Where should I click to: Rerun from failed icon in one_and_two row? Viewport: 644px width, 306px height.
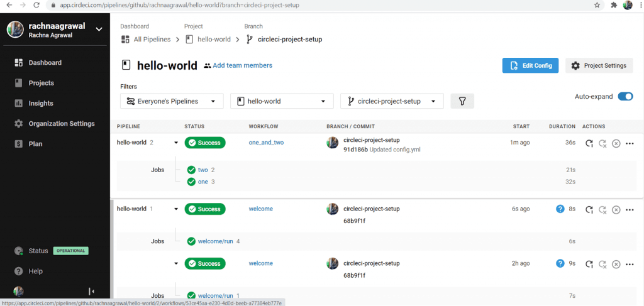coord(603,143)
